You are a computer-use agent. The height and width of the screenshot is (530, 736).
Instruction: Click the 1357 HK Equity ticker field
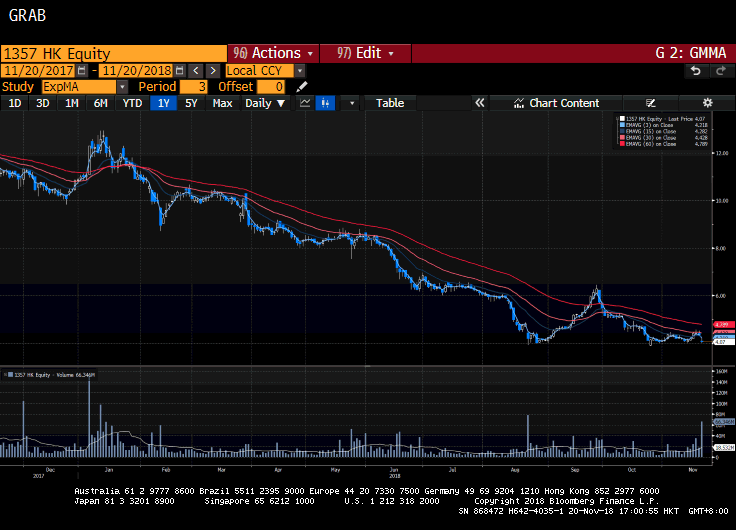point(114,54)
